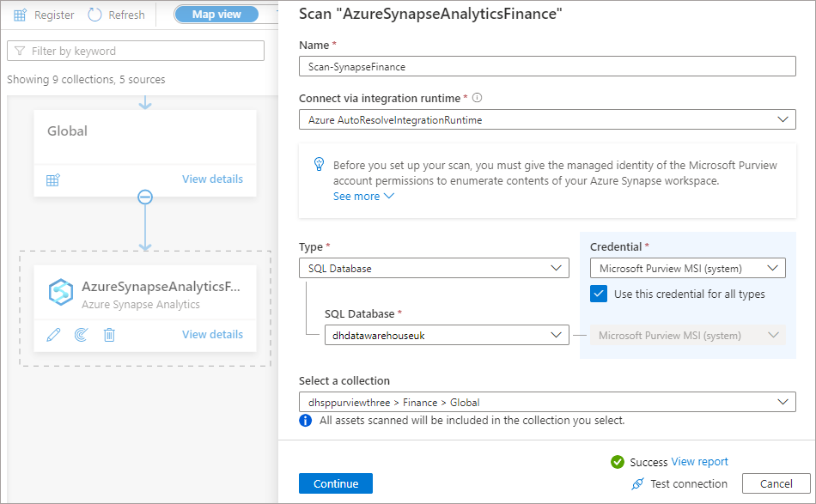Open the Credential Microsoft Purview MSI dropdown
Viewport: 816px width, 504px height.
(x=687, y=269)
